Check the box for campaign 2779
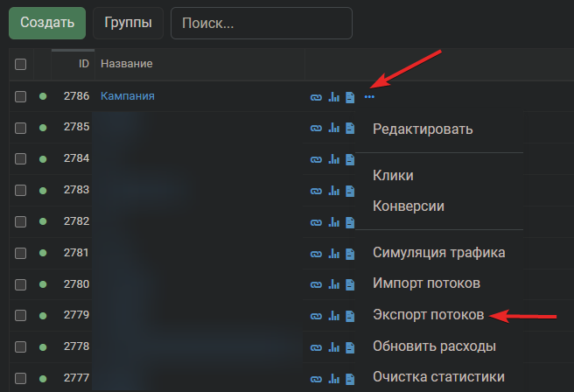574x392 pixels. click(20, 316)
